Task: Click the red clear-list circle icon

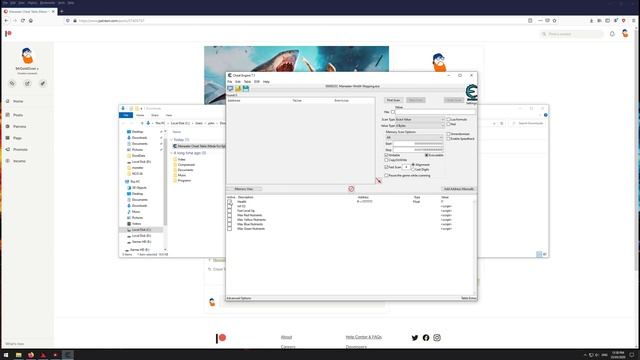Action: point(351,189)
